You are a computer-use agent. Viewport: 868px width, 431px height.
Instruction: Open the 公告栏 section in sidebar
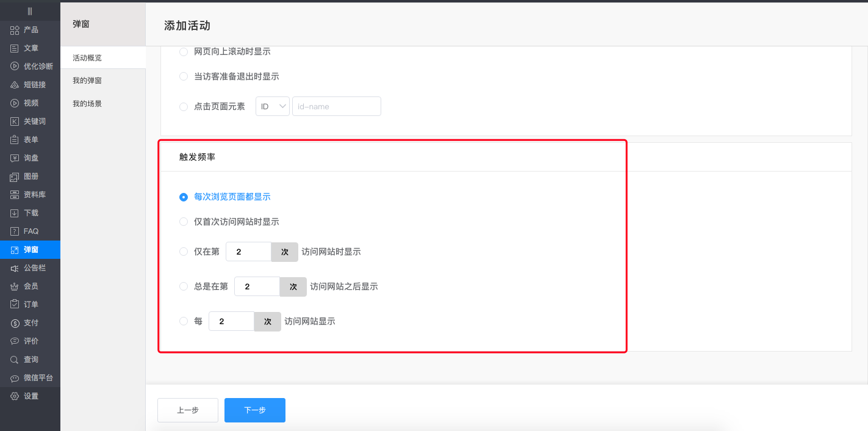coord(30,267)
